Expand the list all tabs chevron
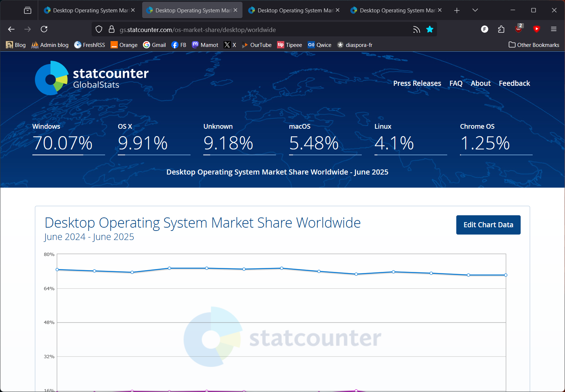Viewport: 565px width, 392px height. (x=475, y=10)
